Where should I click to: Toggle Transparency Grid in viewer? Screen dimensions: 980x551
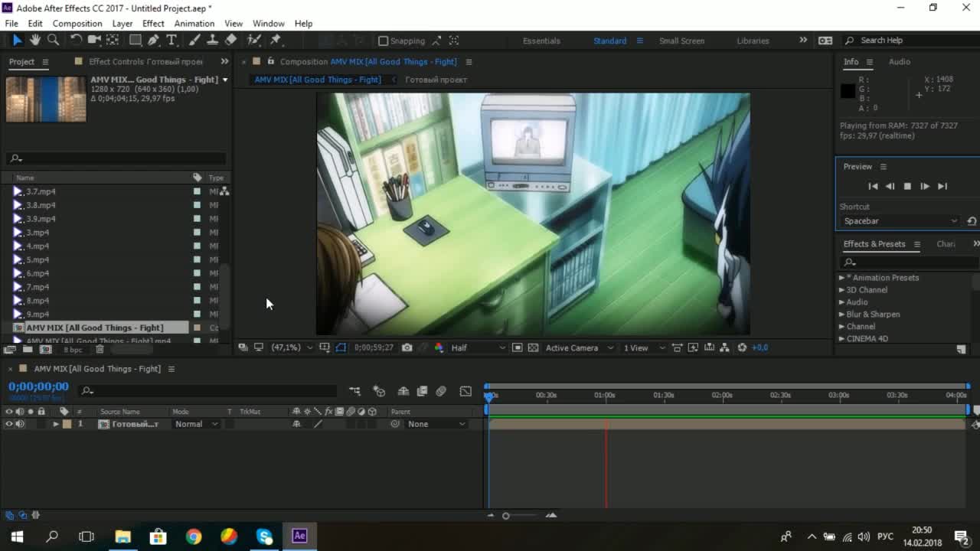pos(533,347)
